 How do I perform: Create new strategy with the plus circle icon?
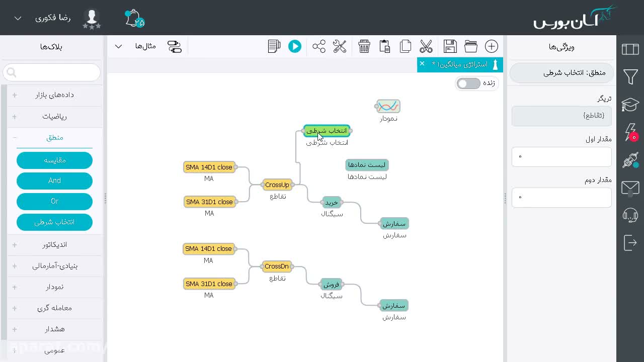pyautogui.click(x=492, y=46)
